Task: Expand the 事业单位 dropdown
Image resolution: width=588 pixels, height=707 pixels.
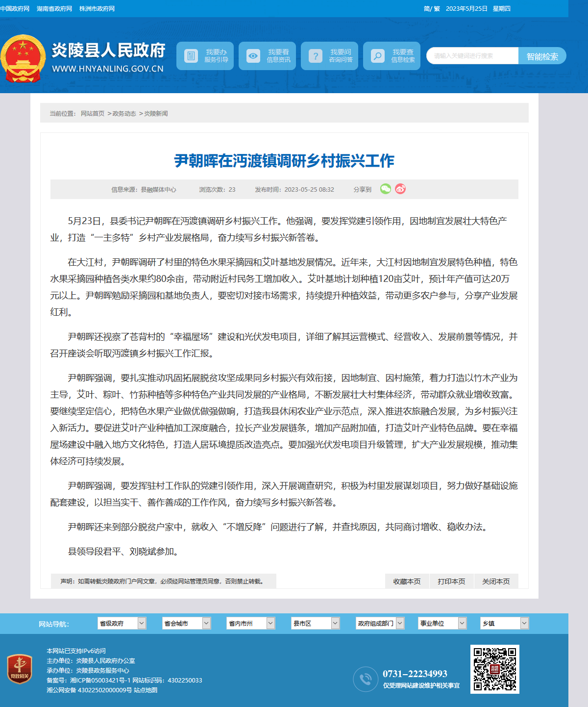Action: (442, 623)
